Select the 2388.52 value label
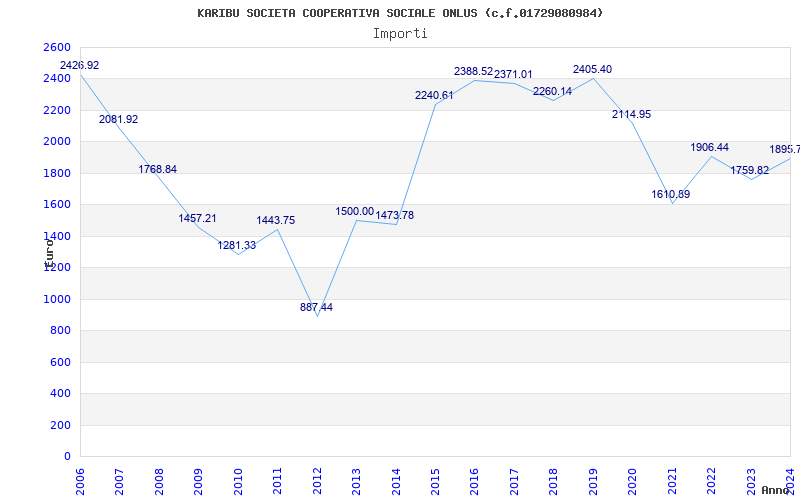The height and width of the screenshot is (500, 800). click(x=473, y=71)
